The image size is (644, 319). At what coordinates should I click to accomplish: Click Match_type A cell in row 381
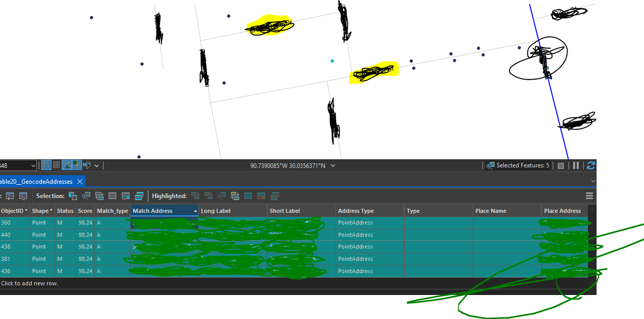113,259
